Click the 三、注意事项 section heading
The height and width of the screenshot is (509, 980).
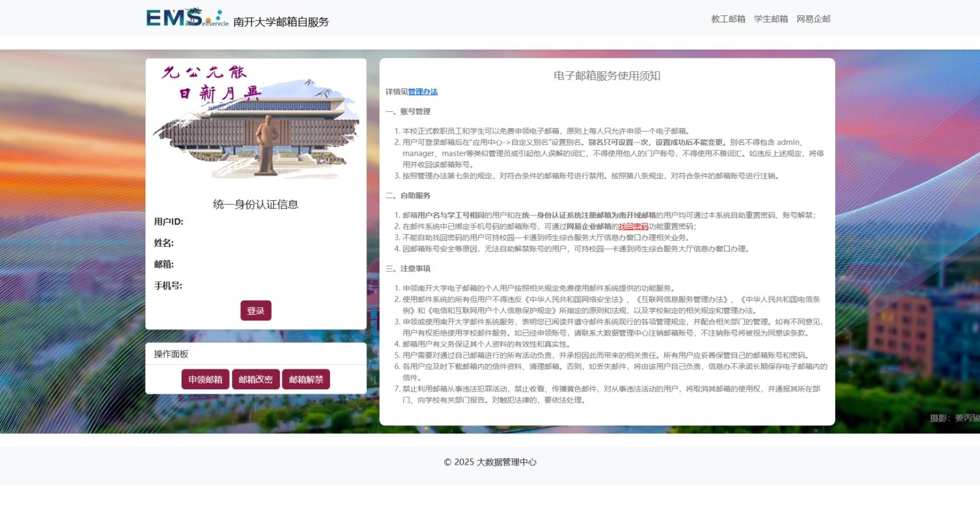408,268
